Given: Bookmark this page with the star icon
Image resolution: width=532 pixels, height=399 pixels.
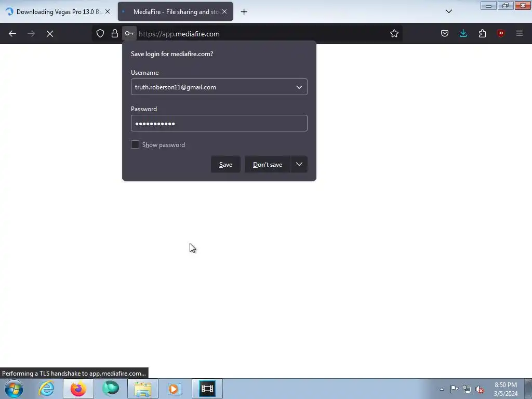Looking at the screenshot, I should (394, 33).
